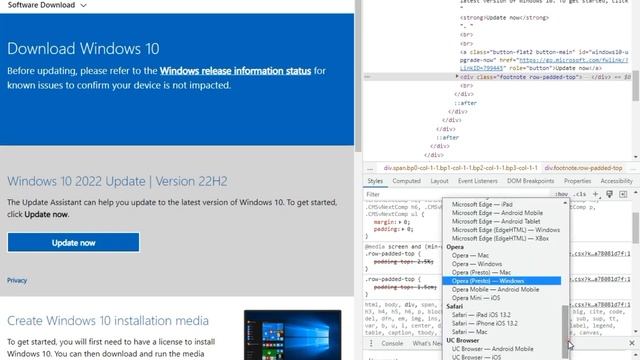This screenshot has height=360, width=640.
Task: Select the <strong>Update now</strong> node
Action: click(504, 18)
